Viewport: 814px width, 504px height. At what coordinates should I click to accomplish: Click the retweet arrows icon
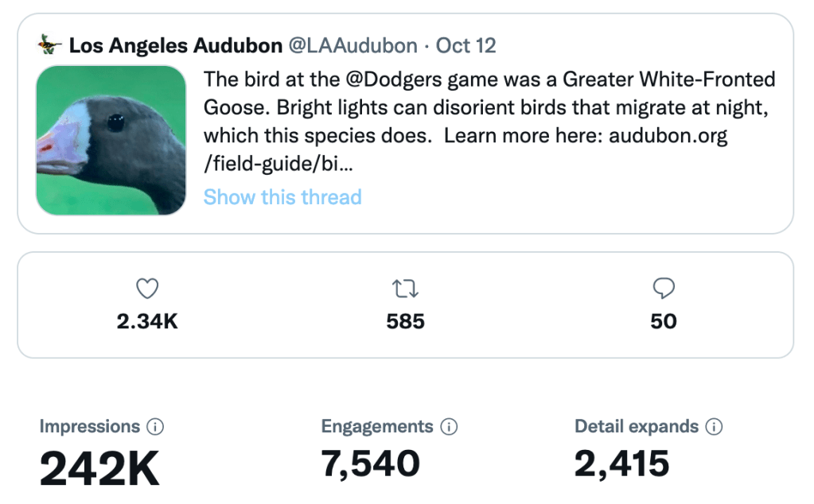pyautogui.click(x=406, y=289)
